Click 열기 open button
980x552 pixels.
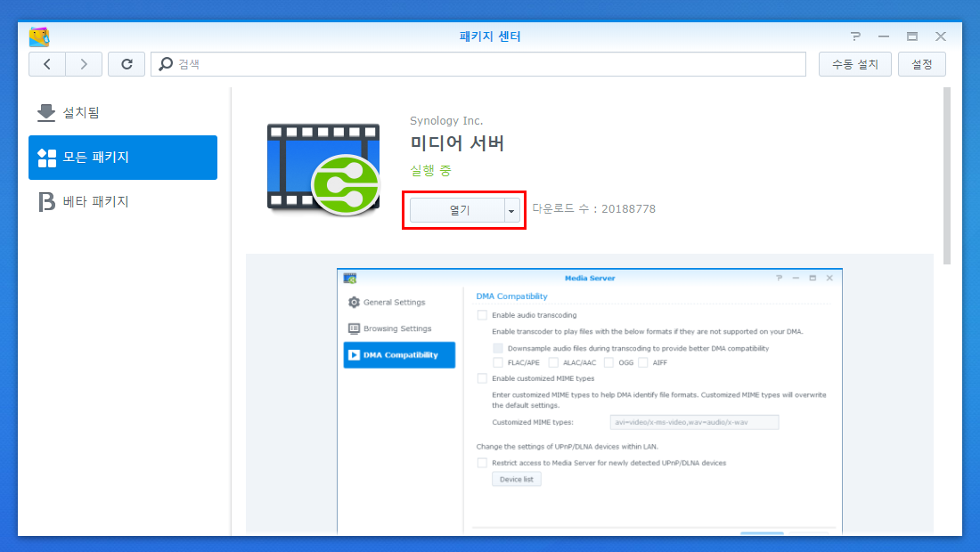click(458, 210)
